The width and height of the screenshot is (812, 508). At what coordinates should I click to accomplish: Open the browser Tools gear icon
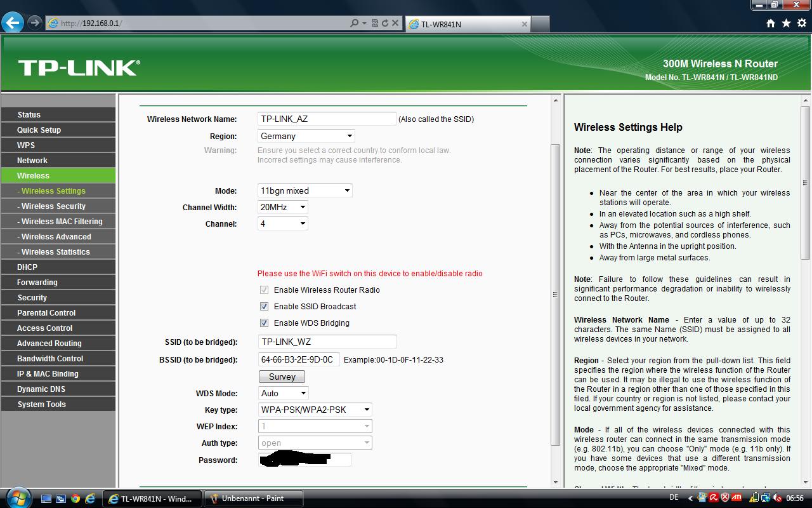tap(802, 23)
